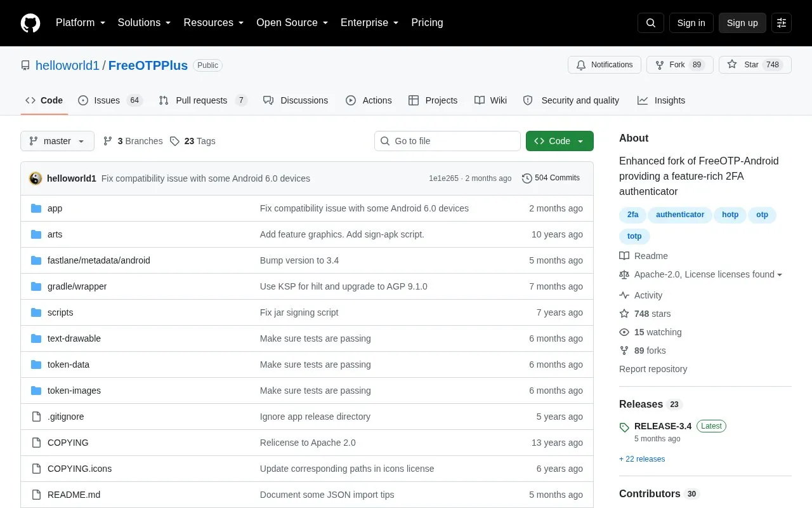Image resolution: width=812 pixels, height=508 pixels.
Task: View the + 22 releases link
Action: click(x=642, y=459)
